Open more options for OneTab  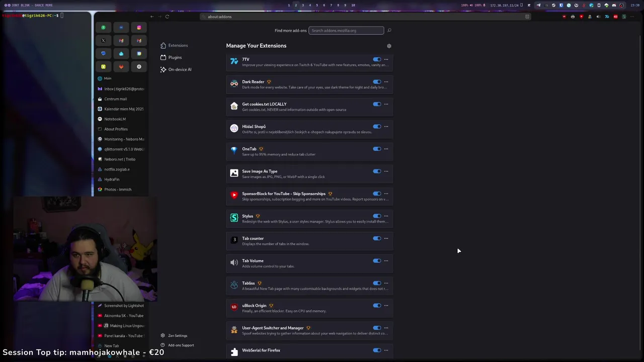[386, 149]
